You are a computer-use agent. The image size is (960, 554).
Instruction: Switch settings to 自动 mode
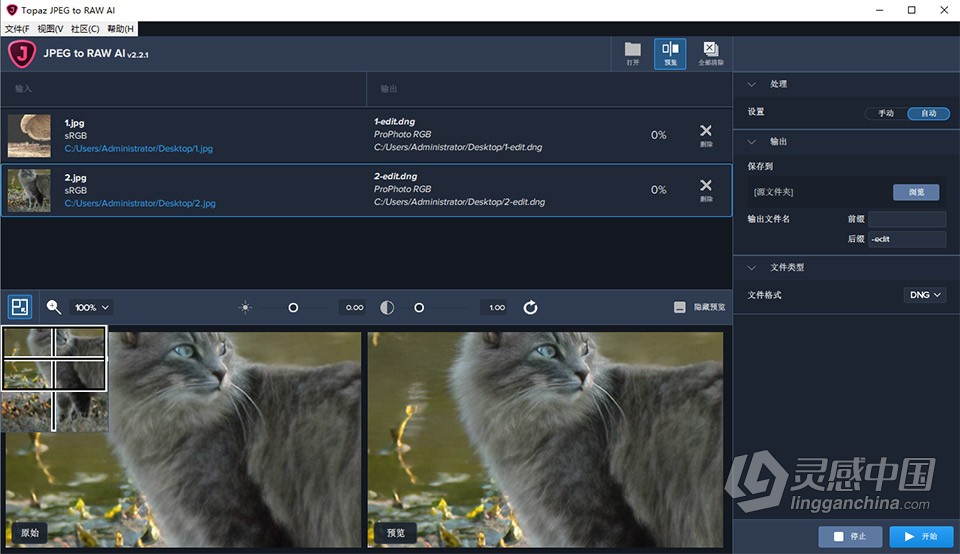click(929, 113)
